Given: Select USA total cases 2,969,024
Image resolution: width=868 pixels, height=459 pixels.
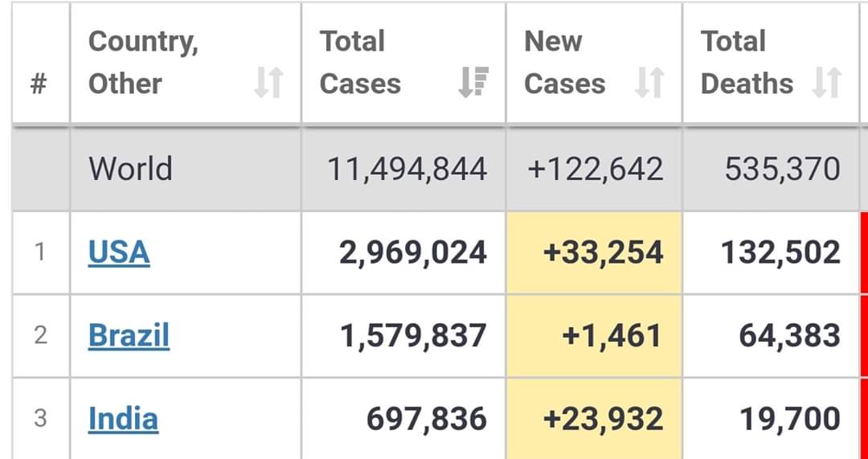Looking at the screenshot, I should pyautogui.click(x=413, y=253).
